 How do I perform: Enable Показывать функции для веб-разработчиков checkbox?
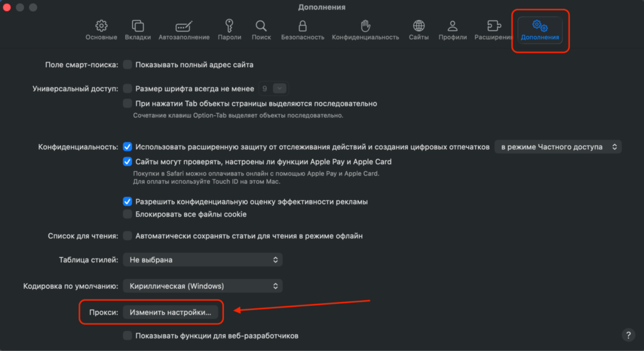pos(128,335)
